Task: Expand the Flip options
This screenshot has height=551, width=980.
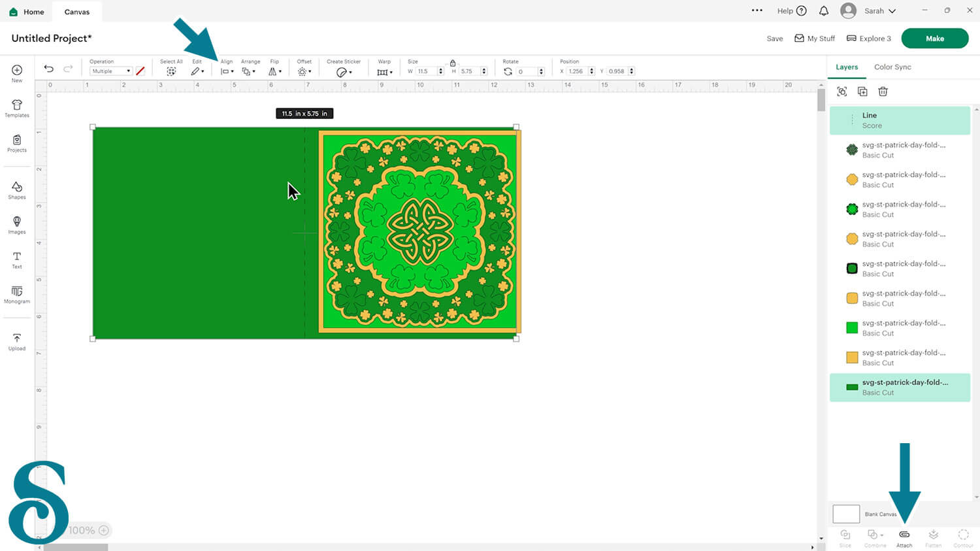Action: click(275, 71)
